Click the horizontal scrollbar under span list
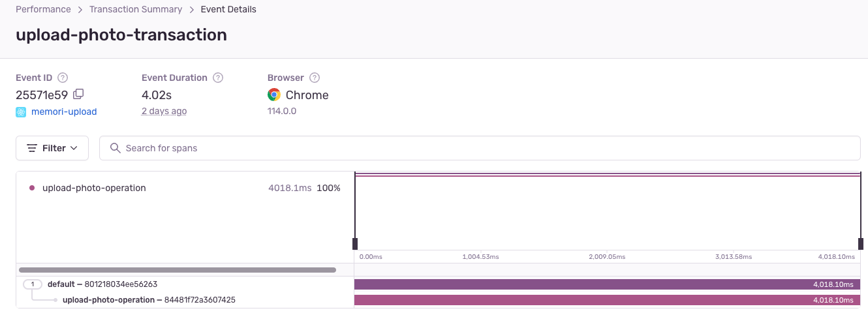The height and width of the screenshot is (315, 868). [x=178, y=269]
